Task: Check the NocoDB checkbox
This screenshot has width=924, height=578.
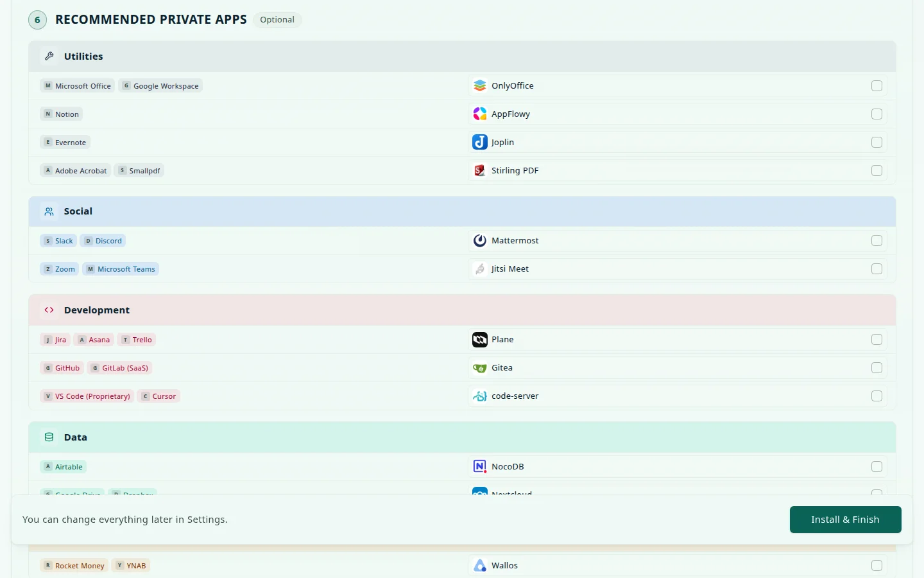Action: (877, 466)
